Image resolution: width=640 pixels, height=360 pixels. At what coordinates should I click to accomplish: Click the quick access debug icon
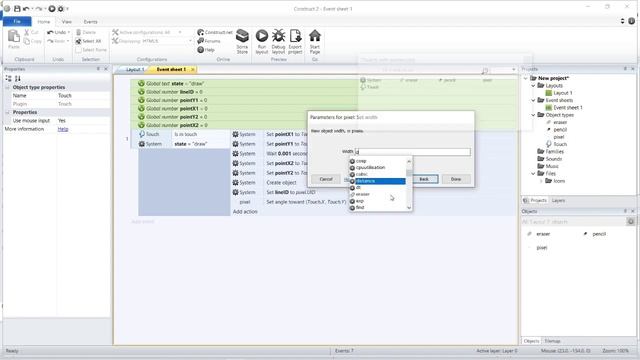pyautogui.click(x=61, y=9)
